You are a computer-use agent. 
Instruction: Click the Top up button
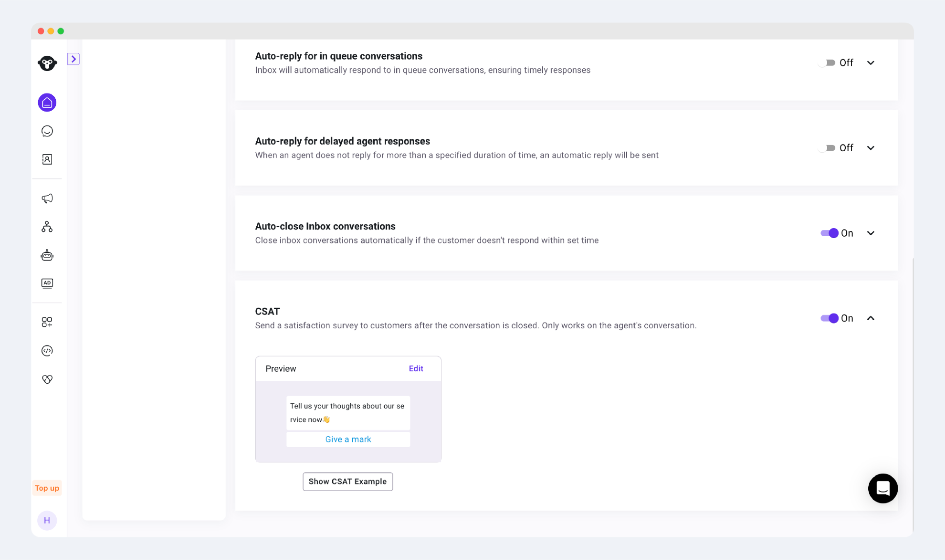[47, 488]
